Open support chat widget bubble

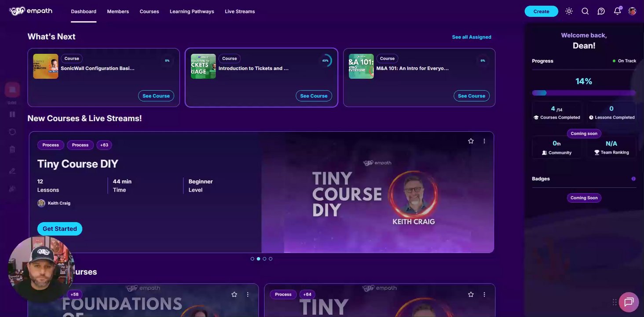(629, 302)
